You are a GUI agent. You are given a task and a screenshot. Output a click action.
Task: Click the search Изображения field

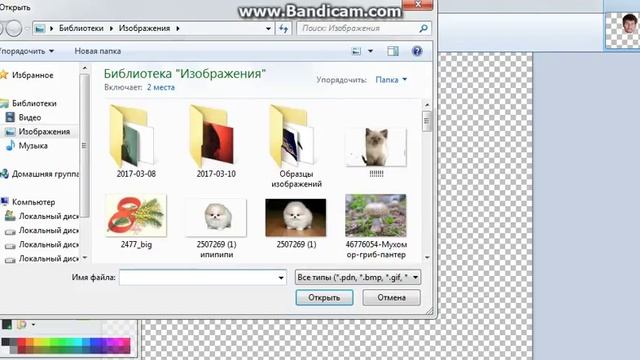[358, 28]
